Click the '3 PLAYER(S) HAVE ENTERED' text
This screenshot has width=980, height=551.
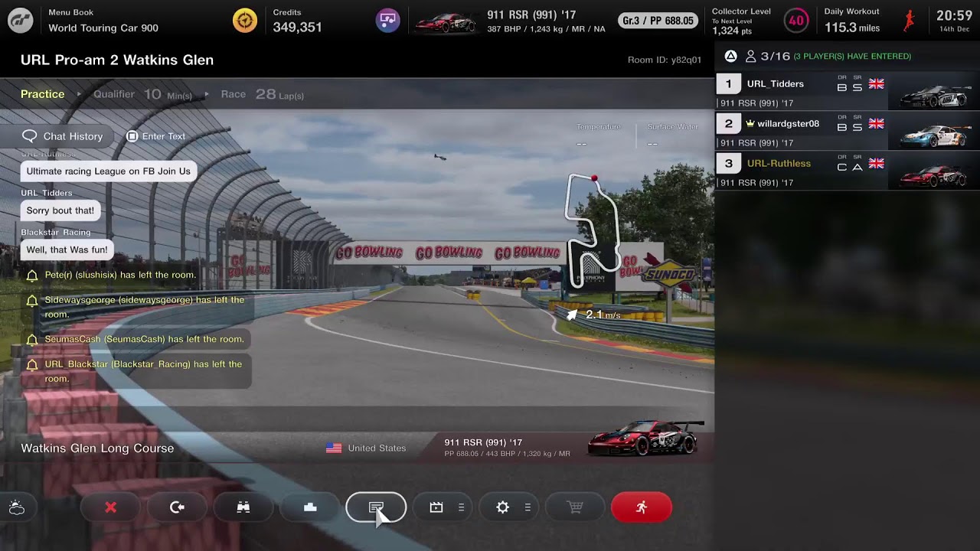coord(852,57)
